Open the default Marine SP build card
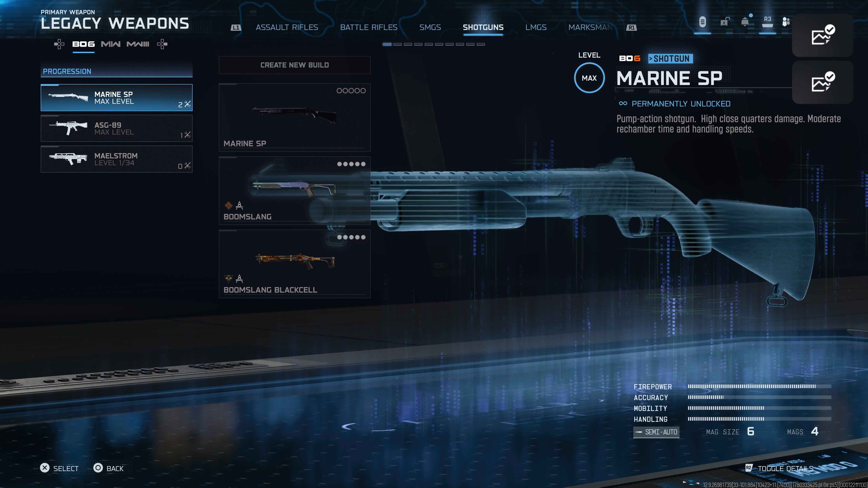Viewport: 868px width, 488px height. point(295,117)
